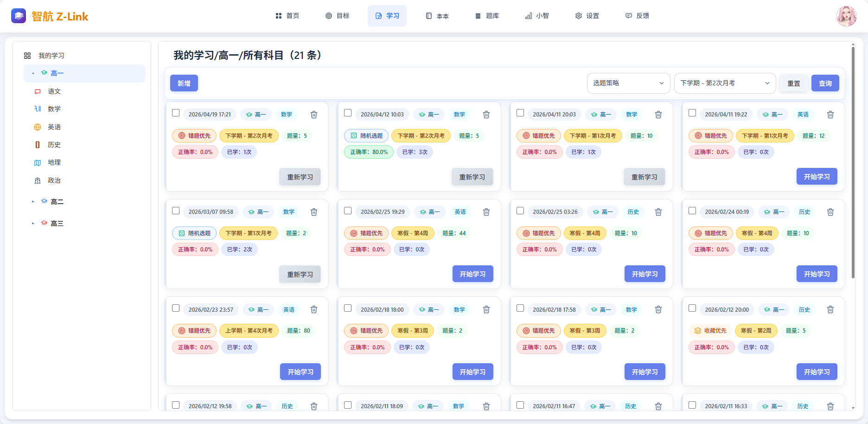Click the 历史 subject icon in sidebar
The image size is (868, 424).
38,145
